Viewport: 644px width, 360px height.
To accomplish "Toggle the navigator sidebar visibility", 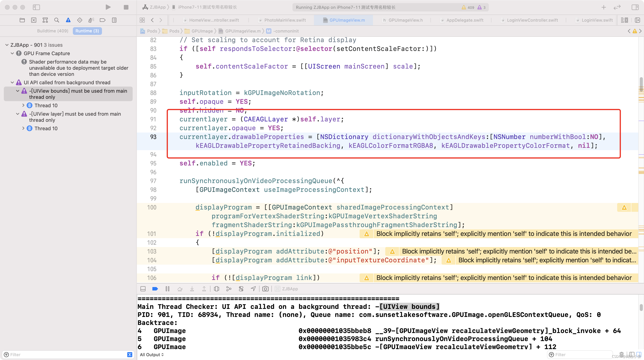I will tap(36, 7).
